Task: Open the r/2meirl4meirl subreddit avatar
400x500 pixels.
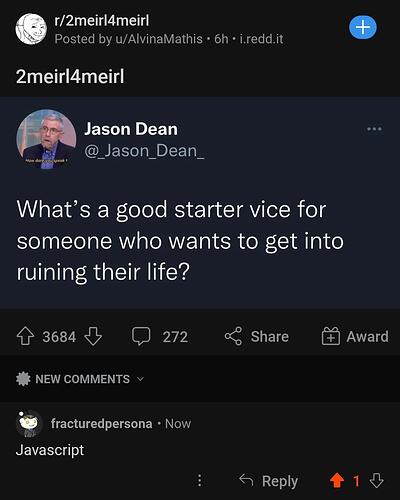Action: 31,29
